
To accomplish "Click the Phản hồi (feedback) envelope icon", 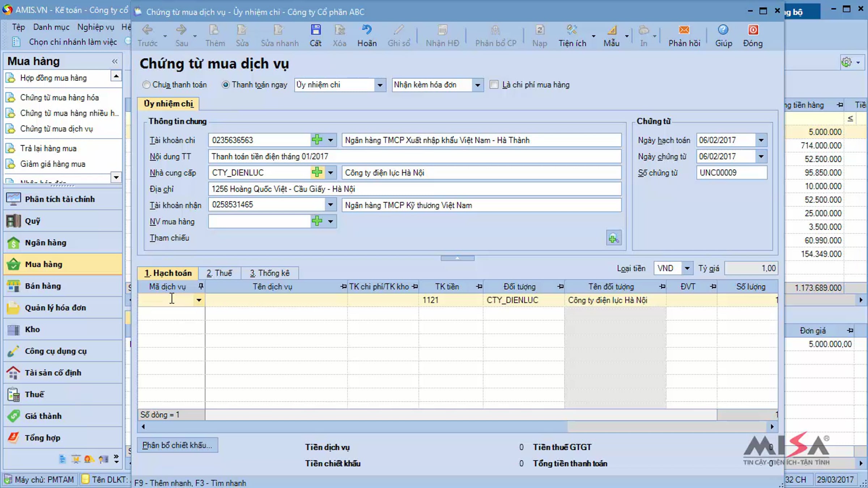I will [684, 30].
